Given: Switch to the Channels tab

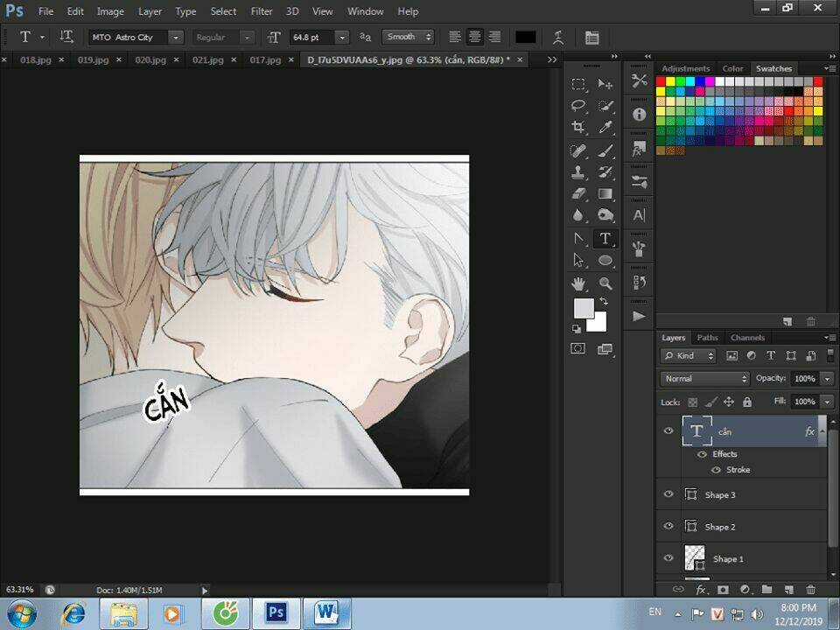Looking at the screenshot, I should [748, 337].
